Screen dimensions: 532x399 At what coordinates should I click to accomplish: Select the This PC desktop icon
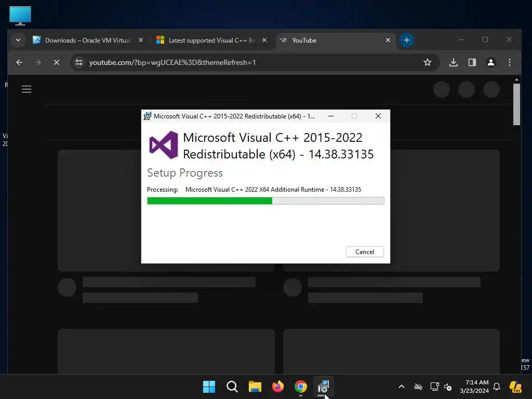(x=20, y=16)
